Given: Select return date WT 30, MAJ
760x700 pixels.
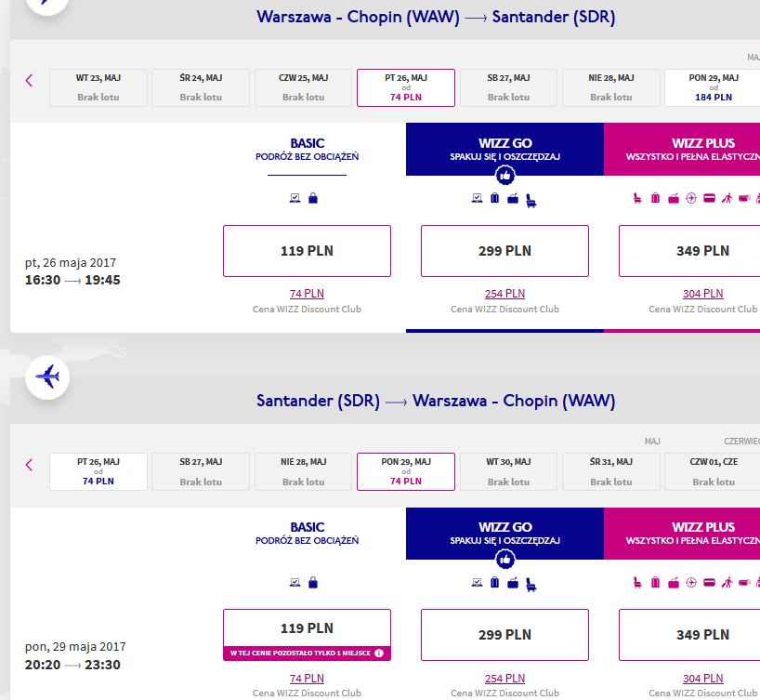Looking at the screenshot, I should 508,471.
